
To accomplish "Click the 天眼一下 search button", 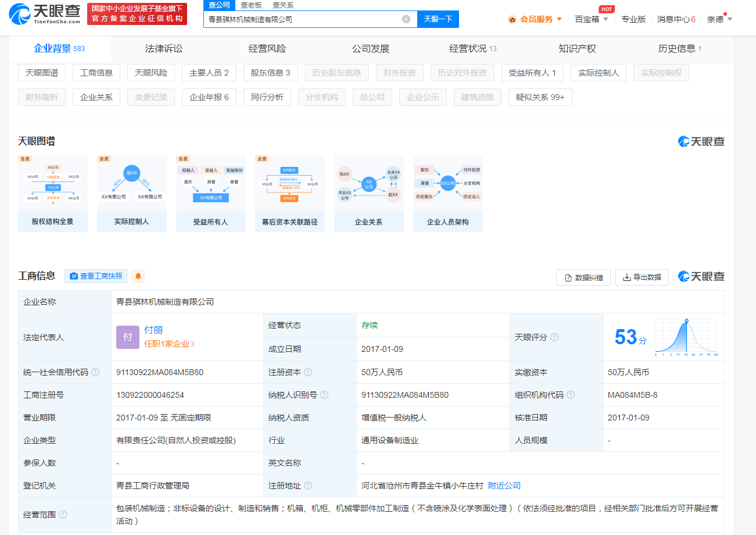I will tap(438, 19).
